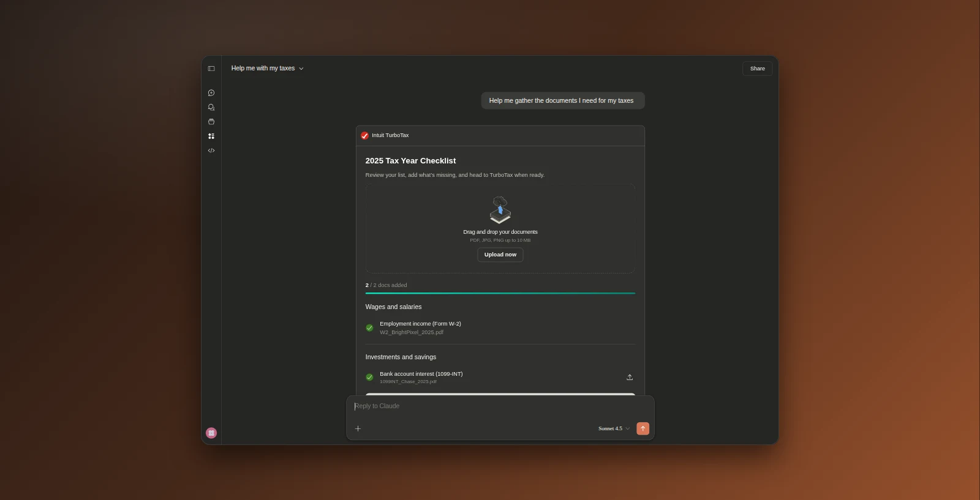Open the code icon in sidebar
This screenshot has width=980, height=500.
click(211, 151)
